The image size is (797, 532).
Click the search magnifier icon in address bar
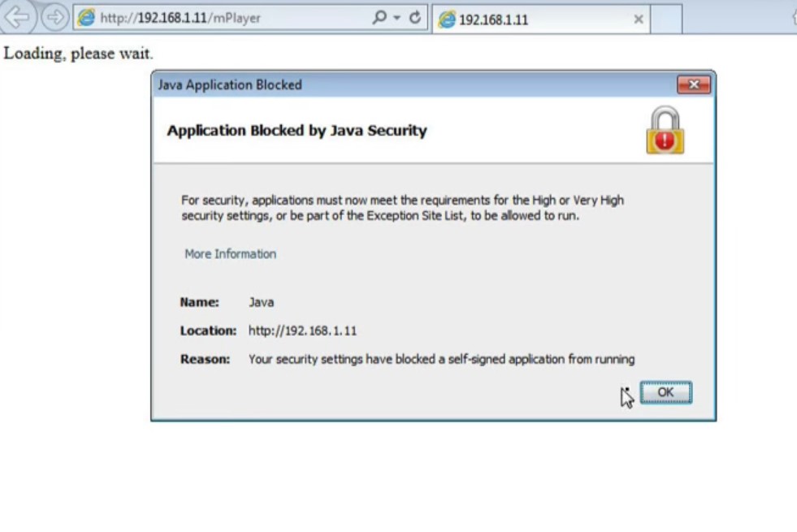coord(379,17)
